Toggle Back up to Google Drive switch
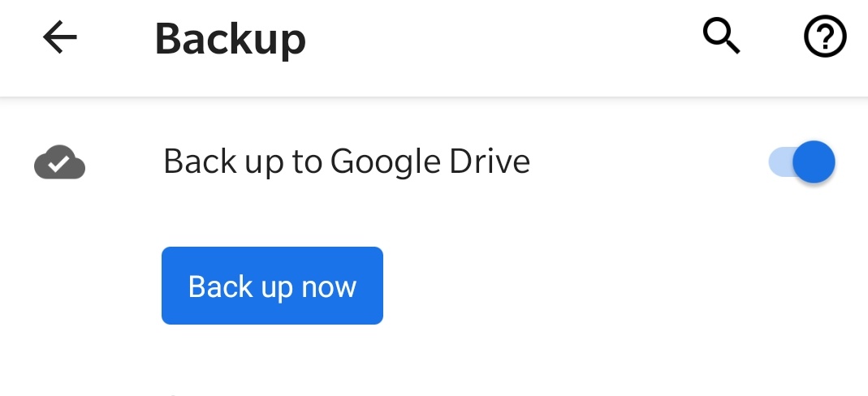 click(x=801, y=162)
